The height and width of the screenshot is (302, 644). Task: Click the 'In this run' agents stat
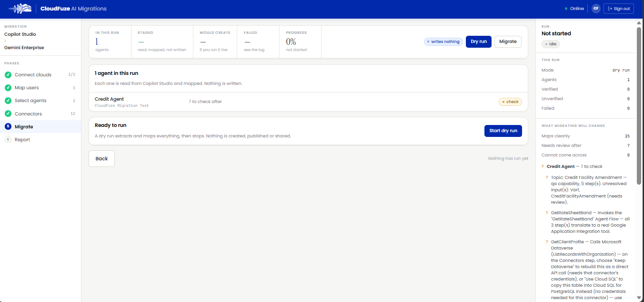(x=110, y=42)
